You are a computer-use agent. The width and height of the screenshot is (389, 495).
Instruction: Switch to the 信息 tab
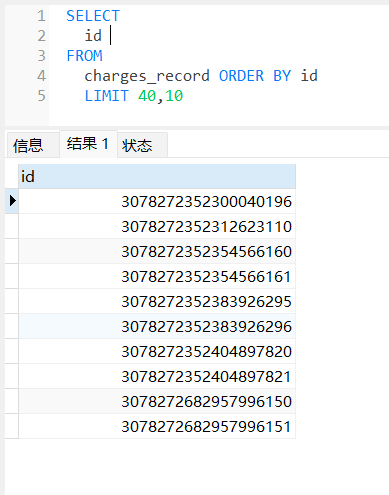[32, 145]
